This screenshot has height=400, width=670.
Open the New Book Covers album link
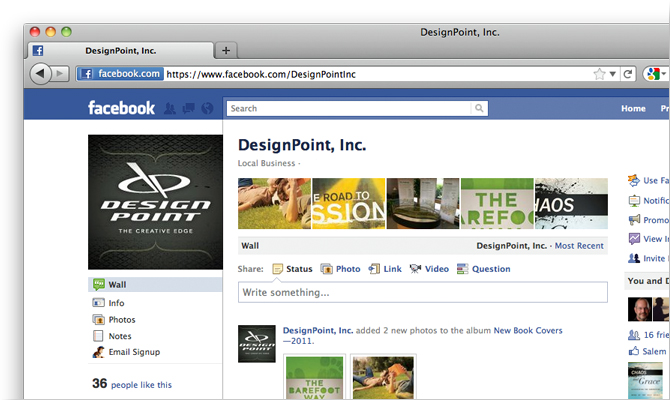coord(528,330)
